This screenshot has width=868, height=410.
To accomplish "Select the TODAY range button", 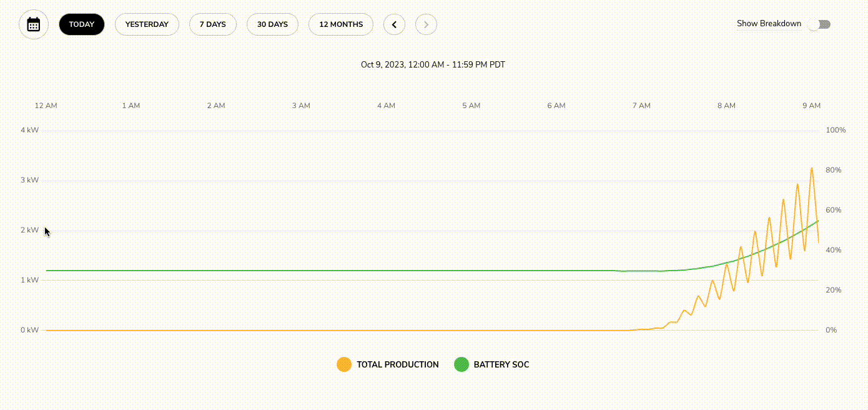I will (82, 24).
